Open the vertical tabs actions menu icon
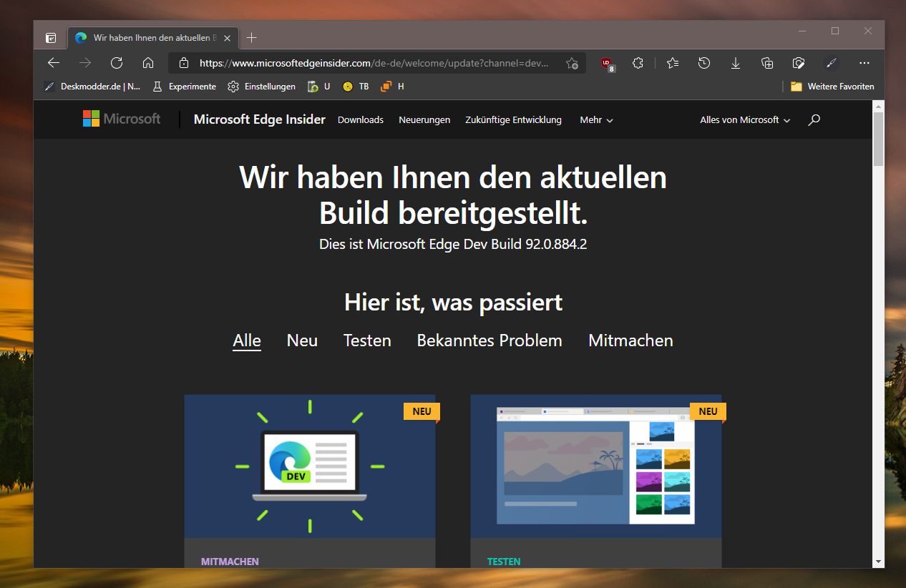The width and height of the screenshot is (906, 588). pyautogui.click(x=51, y=38)
